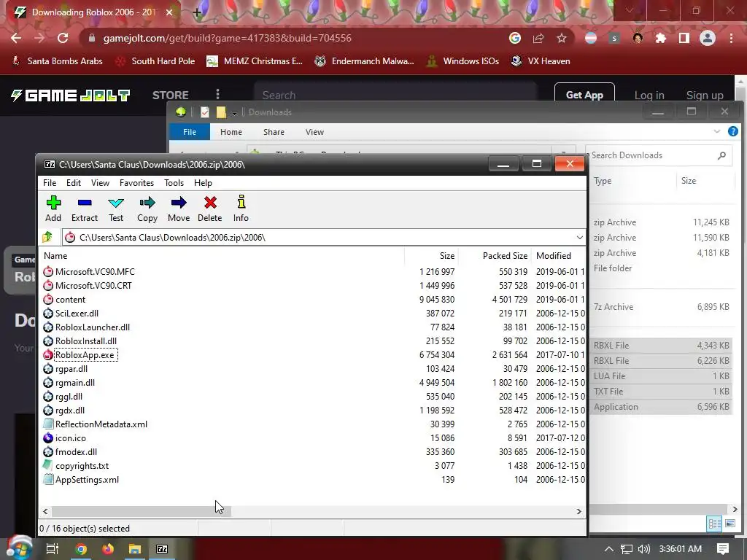This screenshot has width=747, height=560.
Task: Open the Chrome three-dot menu
Action: pos(731,38)
